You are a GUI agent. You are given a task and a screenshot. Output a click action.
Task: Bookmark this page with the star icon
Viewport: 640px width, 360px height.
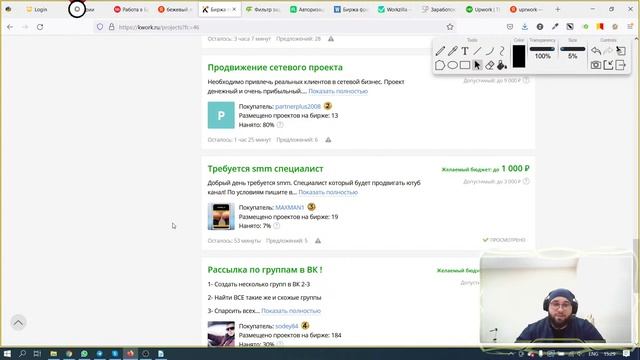tap(450, 27)
